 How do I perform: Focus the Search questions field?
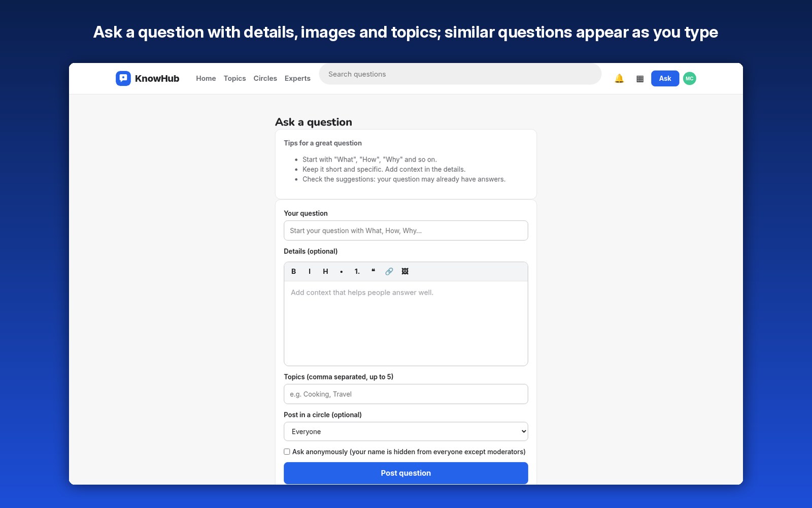(460, 74)
